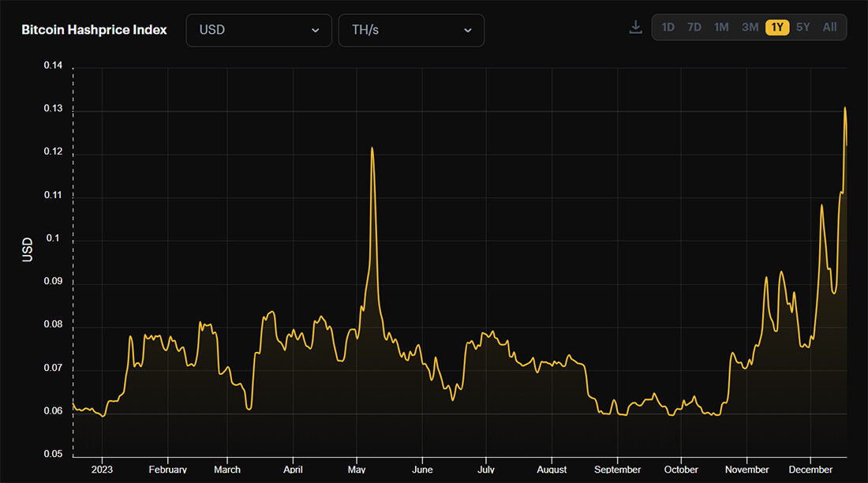The height and width of the screenshot is (483, 868).
Task: Select the 1D time range
Action: coord(668,27)
